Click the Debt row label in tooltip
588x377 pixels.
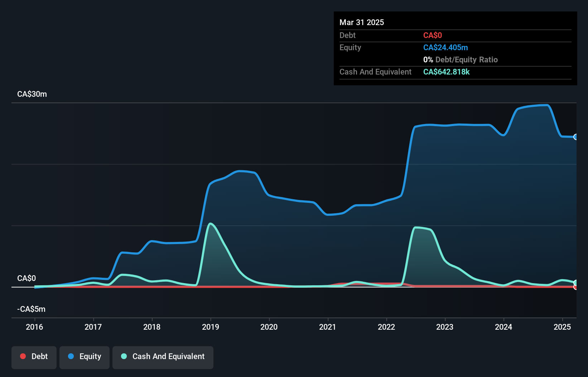(347, 35)
